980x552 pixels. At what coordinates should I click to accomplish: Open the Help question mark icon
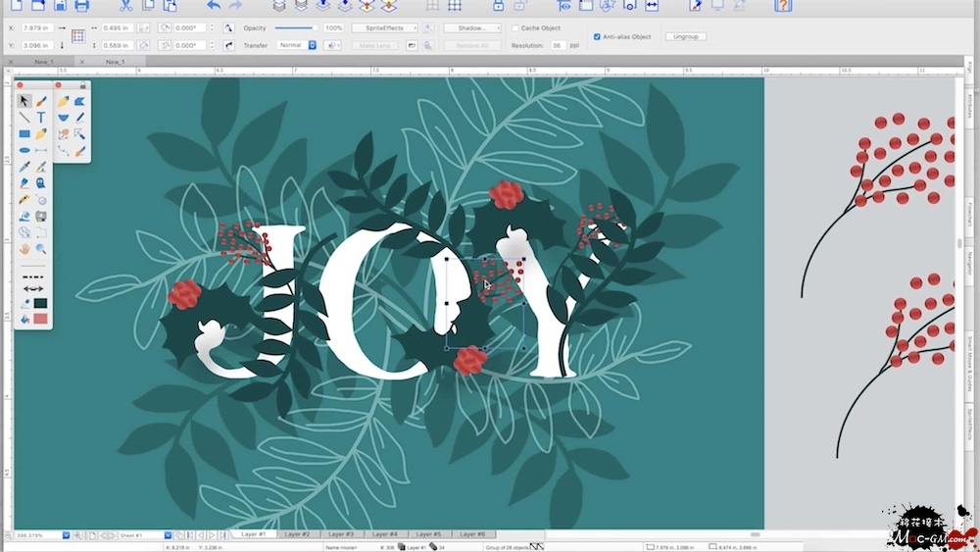782,6
